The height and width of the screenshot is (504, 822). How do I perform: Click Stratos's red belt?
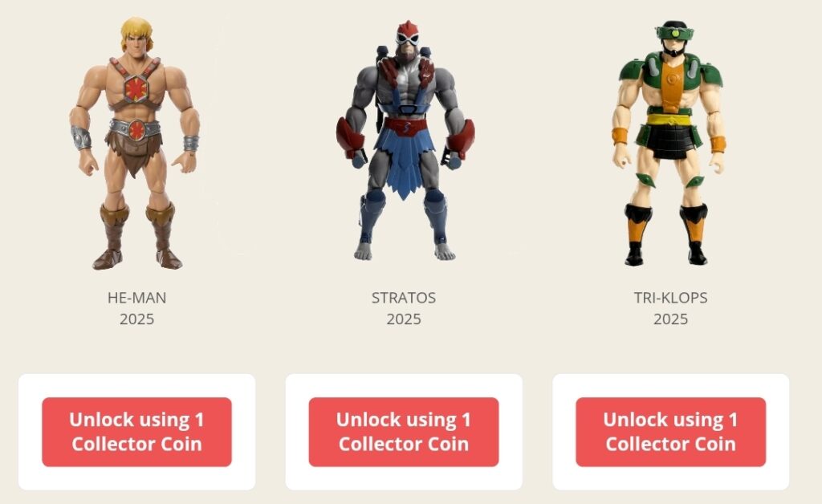(405, 128)
